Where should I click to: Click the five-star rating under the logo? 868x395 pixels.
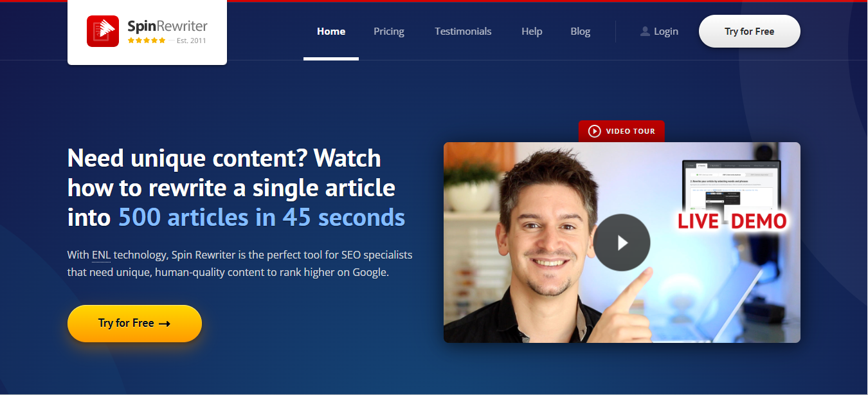[147, 41]
